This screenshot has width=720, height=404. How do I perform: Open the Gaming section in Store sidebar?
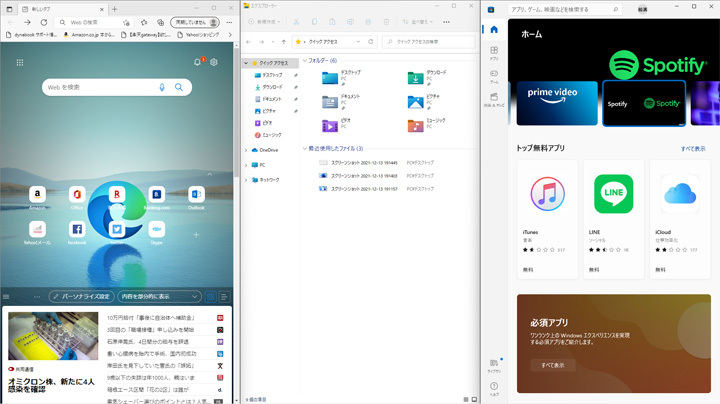point(494,76)
